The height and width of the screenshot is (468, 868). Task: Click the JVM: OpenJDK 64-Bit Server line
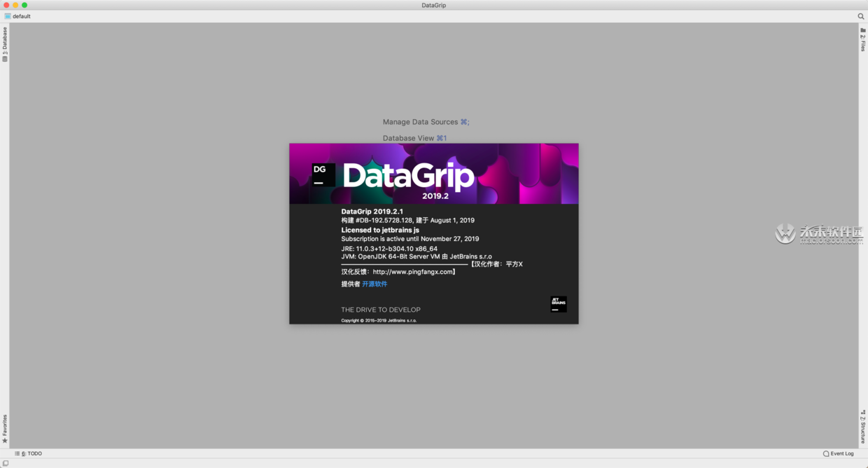tap(416, 256)
